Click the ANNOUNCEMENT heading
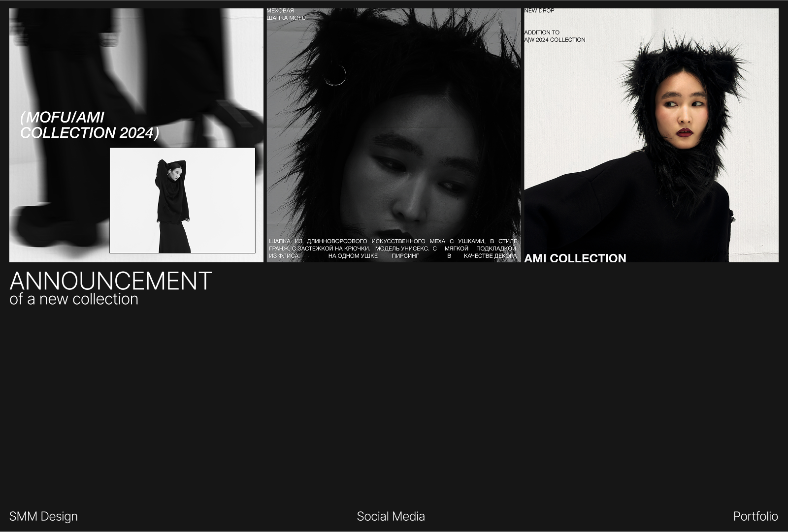Viewport: 788px width, 532px height. (110, 281)
